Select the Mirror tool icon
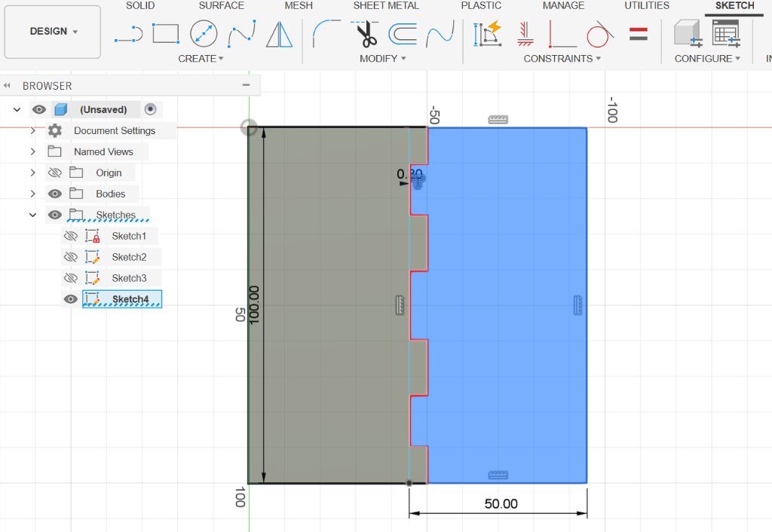Screen dimensions: 772x532 coord(279,34)
